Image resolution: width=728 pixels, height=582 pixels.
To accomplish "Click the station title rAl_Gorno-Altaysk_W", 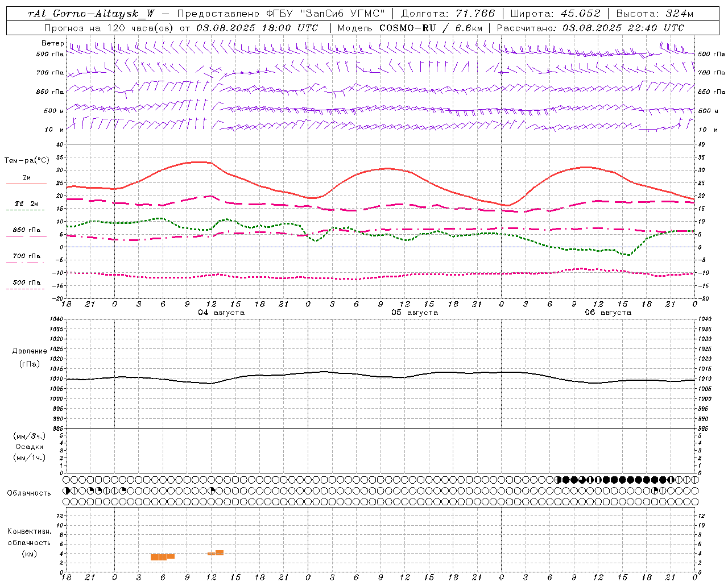I will point(92,14).
